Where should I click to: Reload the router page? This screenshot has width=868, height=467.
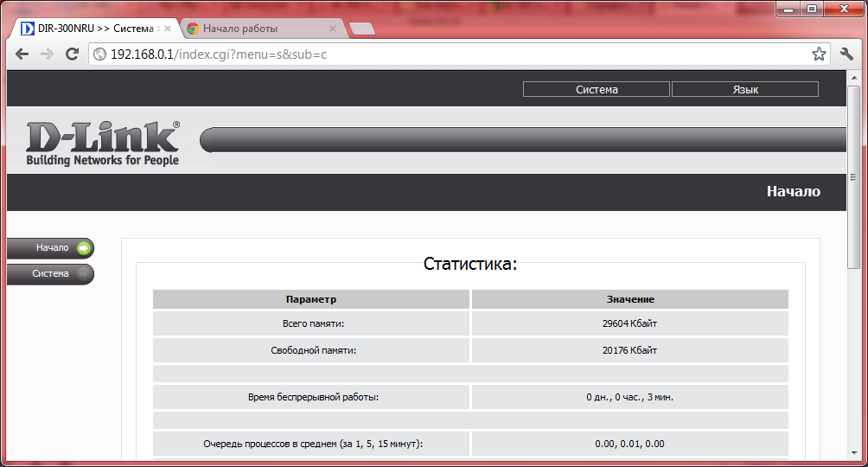click(x=72, y=54)
